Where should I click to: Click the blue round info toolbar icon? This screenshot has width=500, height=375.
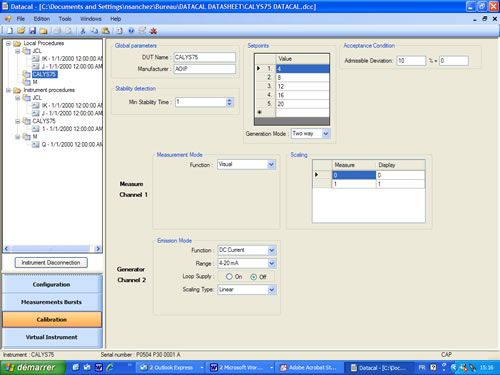[131, 31]
